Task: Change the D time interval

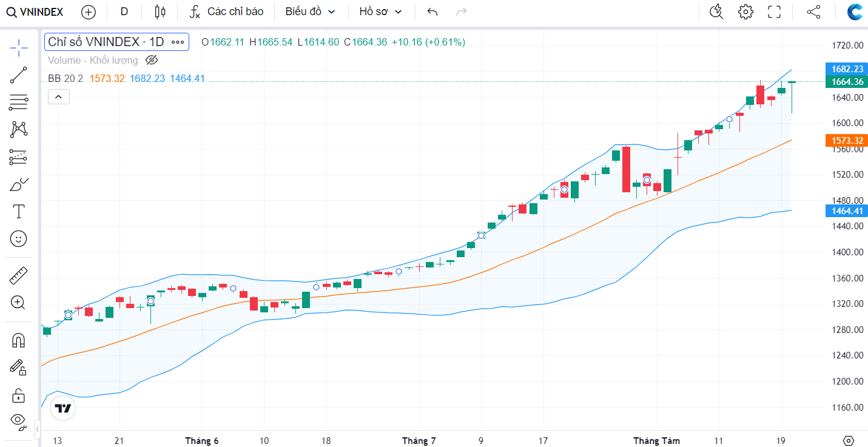Action: [x=124, y=12]
